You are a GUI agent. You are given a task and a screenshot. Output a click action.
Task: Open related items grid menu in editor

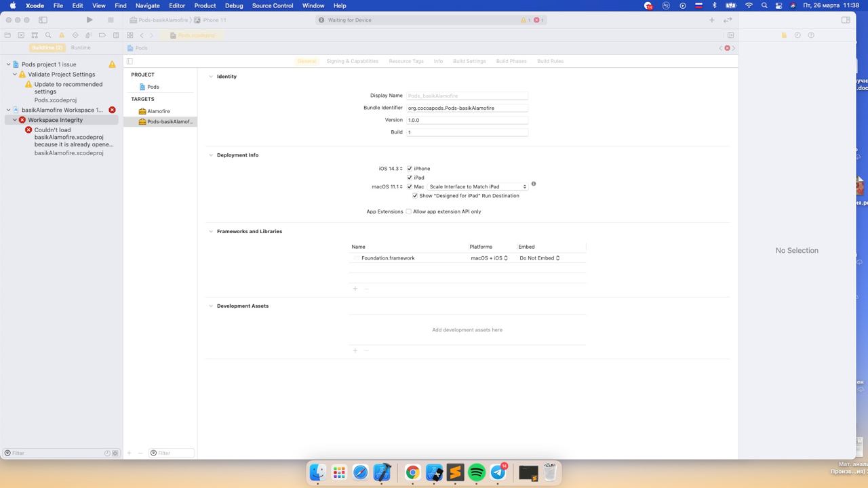point(130,35)
